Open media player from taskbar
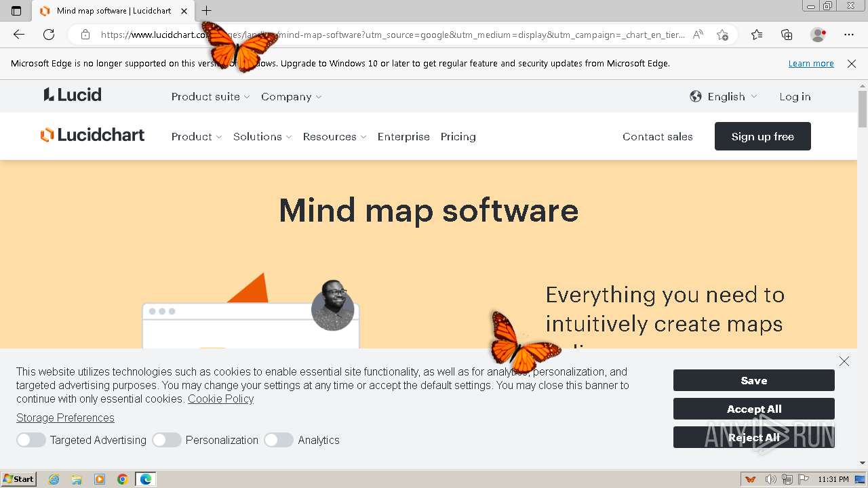Screen dimensions: 868x488 100,479
